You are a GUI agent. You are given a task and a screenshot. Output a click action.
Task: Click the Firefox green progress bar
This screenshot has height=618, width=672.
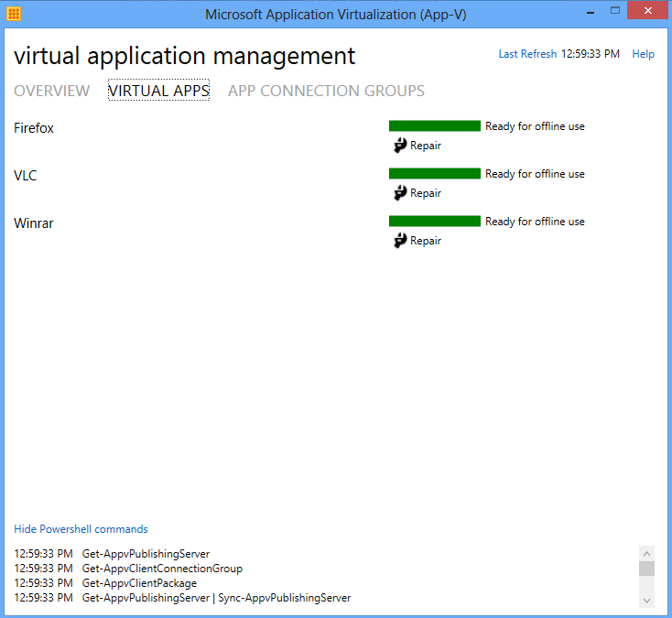click(435, 126)
